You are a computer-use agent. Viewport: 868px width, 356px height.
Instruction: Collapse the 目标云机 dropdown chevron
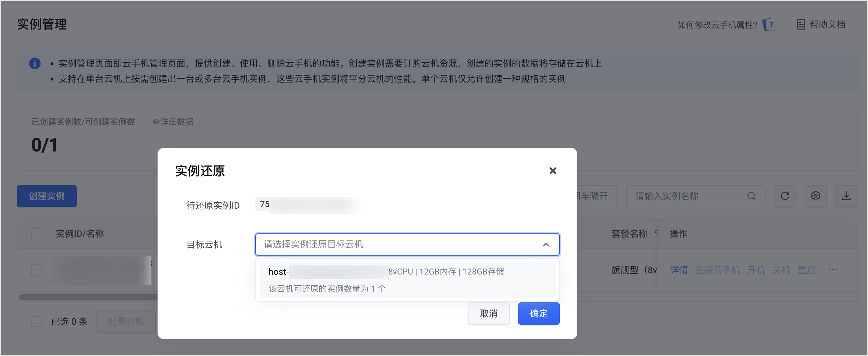[x=546, y=245]
